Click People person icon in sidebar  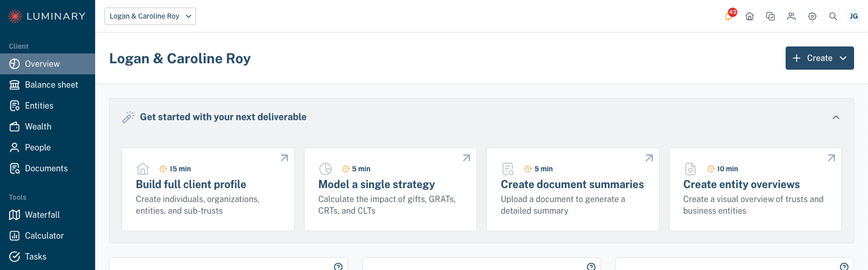[15, 147]
